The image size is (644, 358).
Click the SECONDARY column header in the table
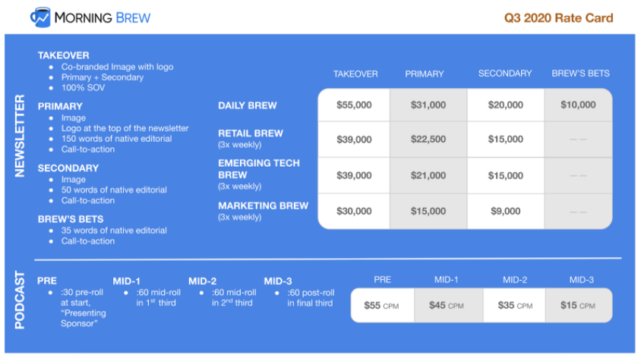[505, 74]
